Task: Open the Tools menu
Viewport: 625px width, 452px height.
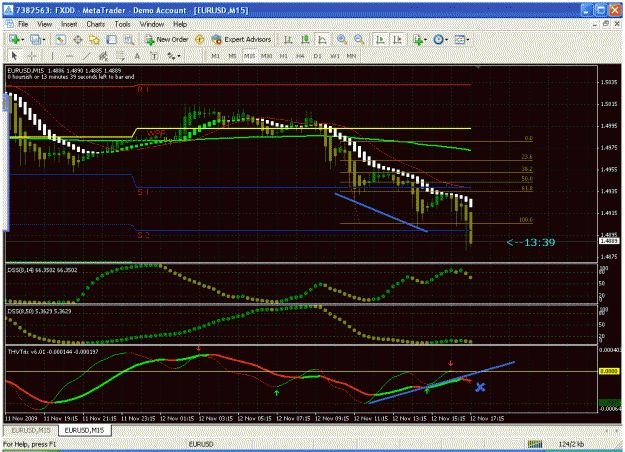Action: click(122, 24)
